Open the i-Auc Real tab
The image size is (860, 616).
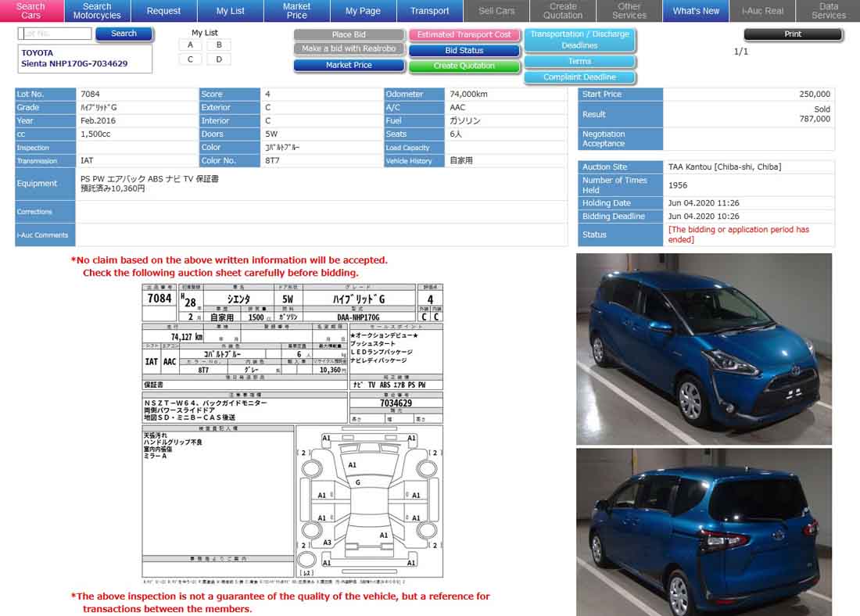click(x=762, y=10)
